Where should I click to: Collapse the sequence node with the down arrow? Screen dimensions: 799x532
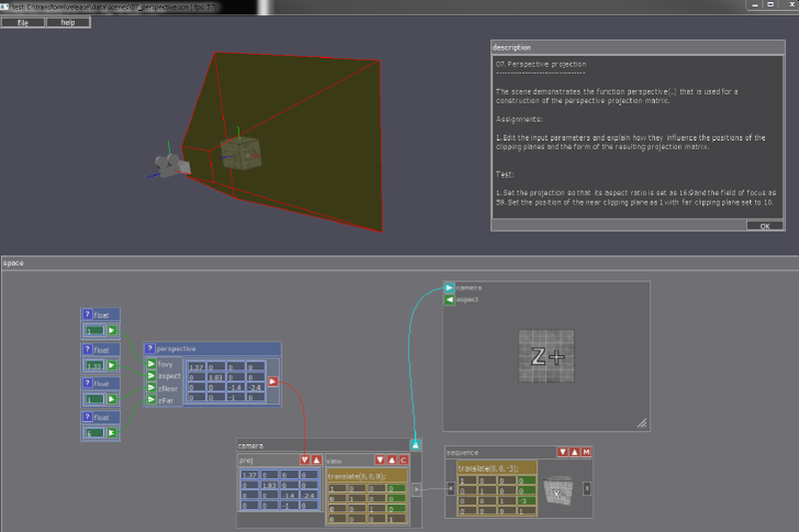coord(562,453)
